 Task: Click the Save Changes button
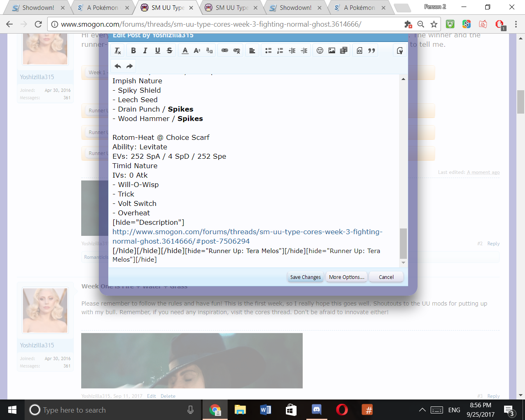pyautogui.click(x=306, y=277)
